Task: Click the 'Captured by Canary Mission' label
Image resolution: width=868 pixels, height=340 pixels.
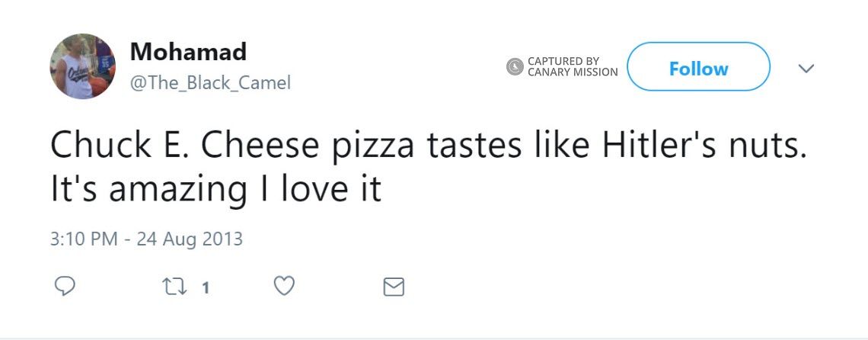Action: 572,67
